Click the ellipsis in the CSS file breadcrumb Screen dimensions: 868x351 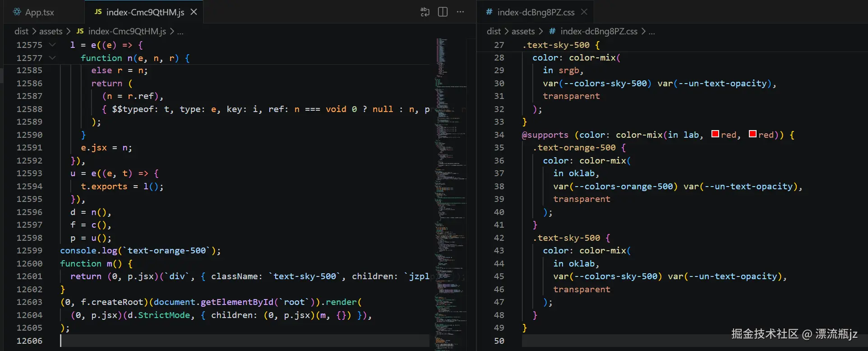(651, 32)
